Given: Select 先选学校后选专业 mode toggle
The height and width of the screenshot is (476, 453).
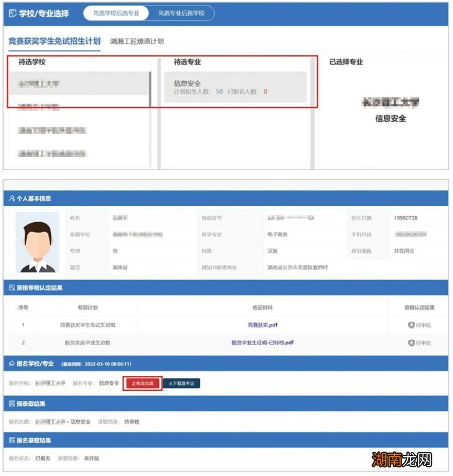Looking at the screenshot, I should point(116,14).
